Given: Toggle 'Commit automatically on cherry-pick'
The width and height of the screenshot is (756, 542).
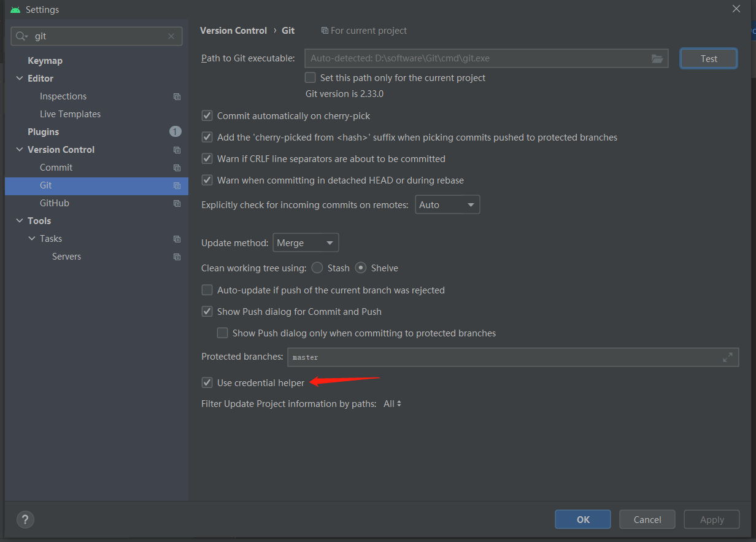Looking at the screenshot, I should pyautogui.click(x=207, y=115).
